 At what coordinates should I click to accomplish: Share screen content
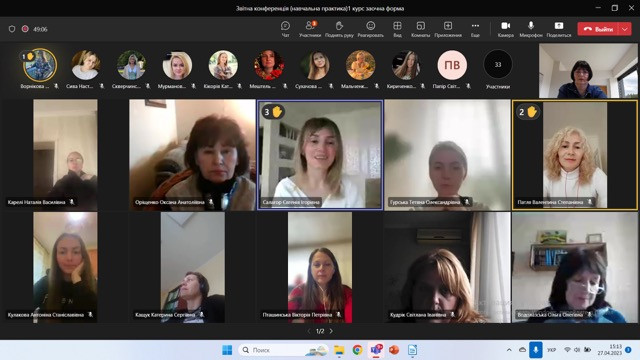tap(559, 29)
